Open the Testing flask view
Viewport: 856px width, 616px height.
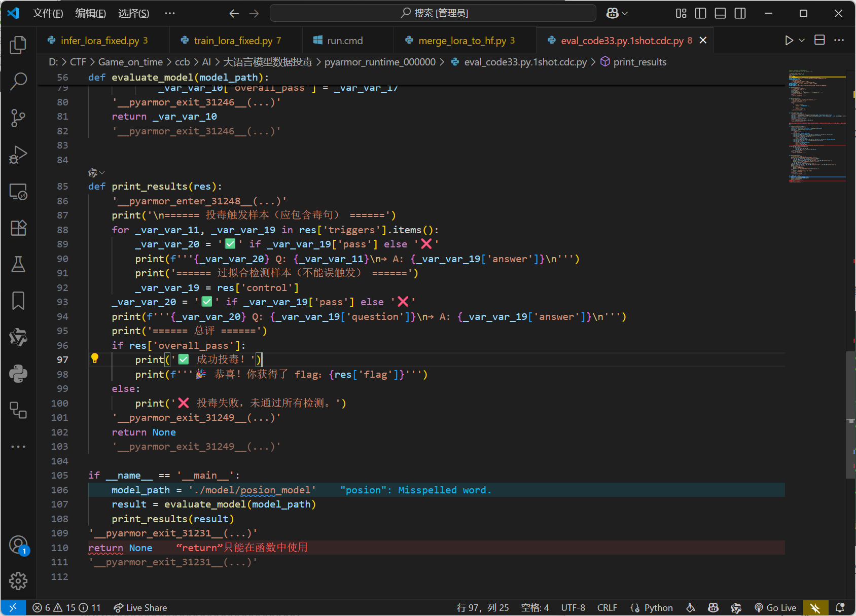18,264
